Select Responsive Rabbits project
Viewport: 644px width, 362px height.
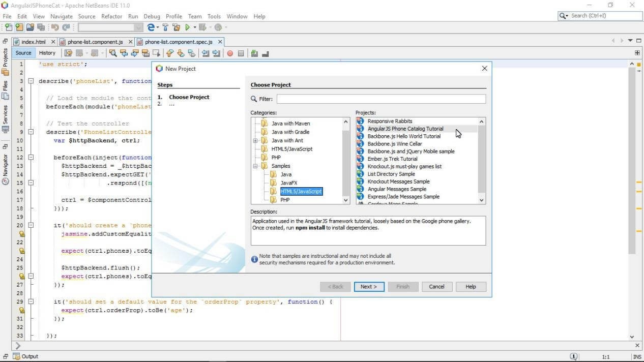tap(390, 121)
